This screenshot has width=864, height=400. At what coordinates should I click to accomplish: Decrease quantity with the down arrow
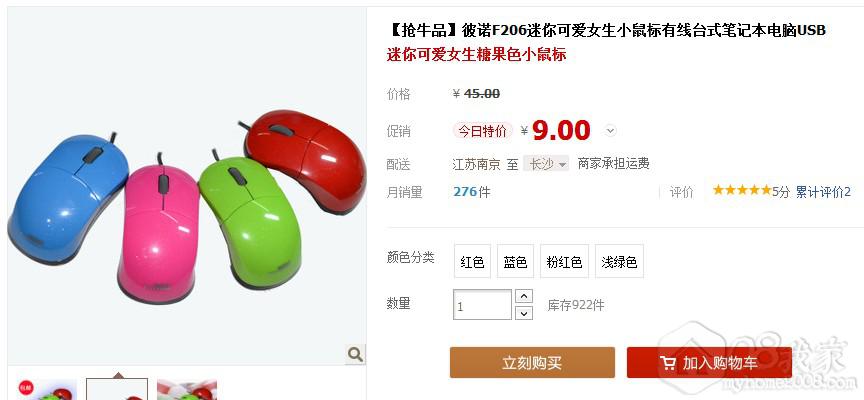click(x=523, y=313)
